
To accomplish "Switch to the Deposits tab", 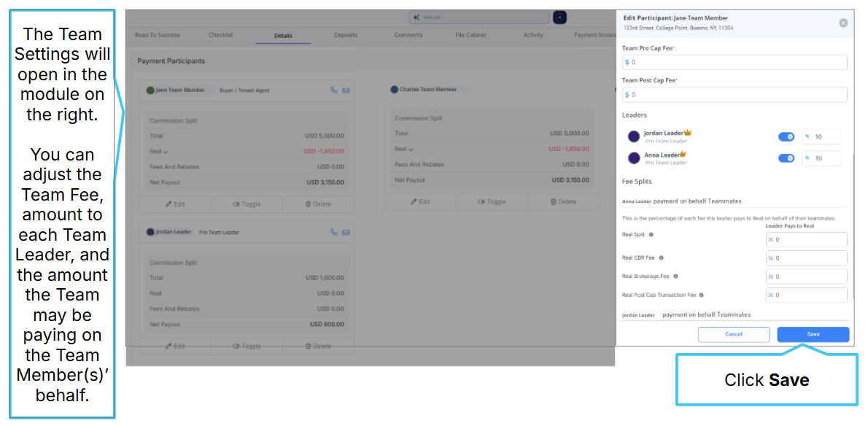I will (x=346, y=35).
